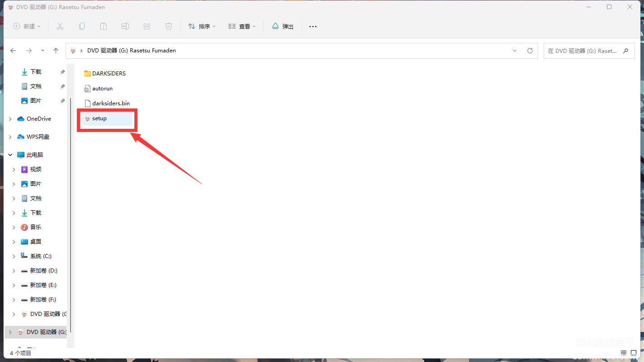Image resolution: width=644 pixels, height=362 pixels.
Task: Select the autorun file
Action: pyautogui.click(x=99, y=89)
